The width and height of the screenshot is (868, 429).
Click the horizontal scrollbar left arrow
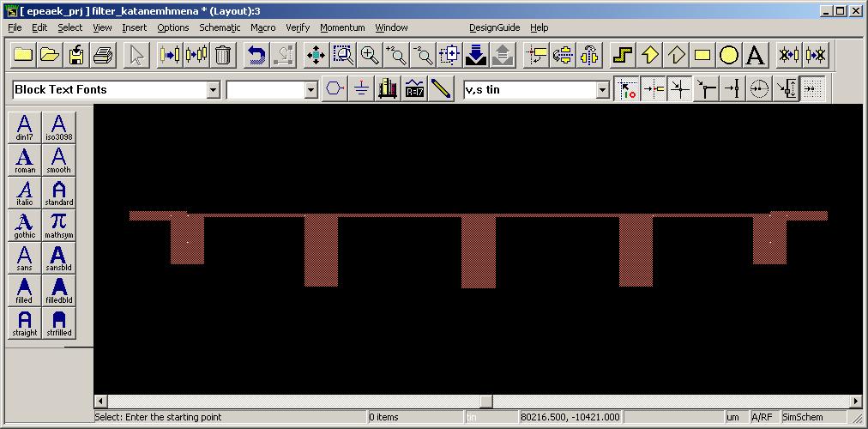pyautogui.click(x=100, y=401)
